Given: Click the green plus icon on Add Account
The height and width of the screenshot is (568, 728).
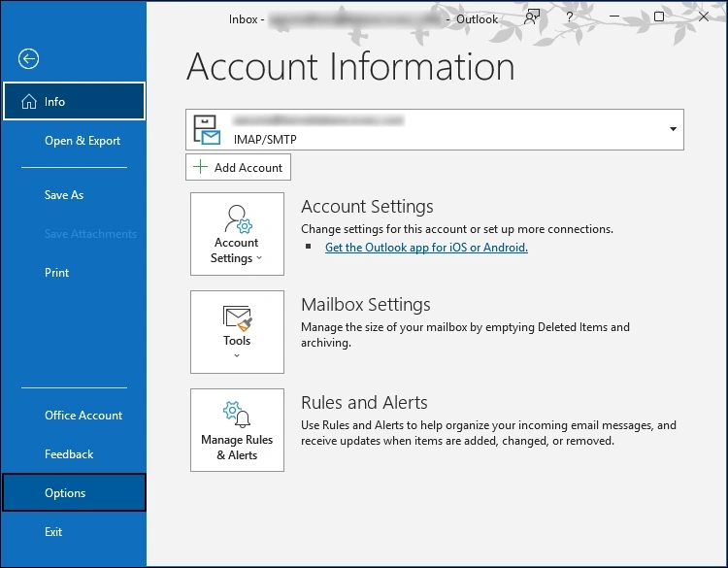Looking at the screenshot, I should (200, 167).
